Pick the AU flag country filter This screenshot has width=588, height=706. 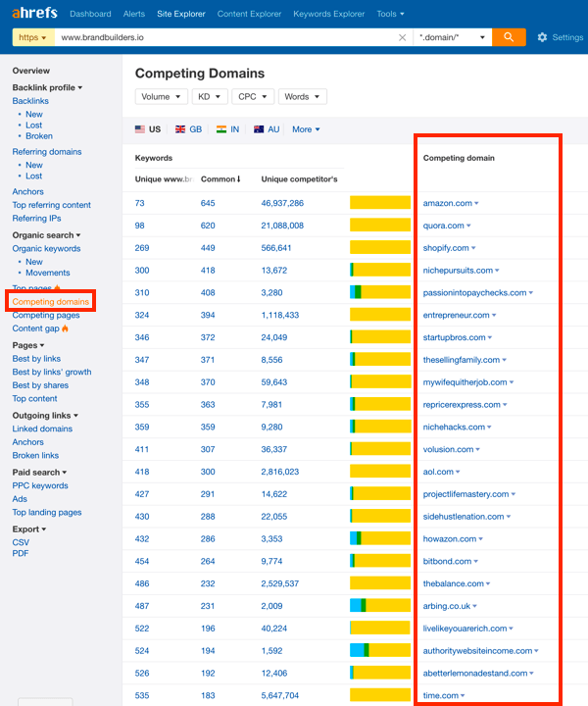pos(267,129)
